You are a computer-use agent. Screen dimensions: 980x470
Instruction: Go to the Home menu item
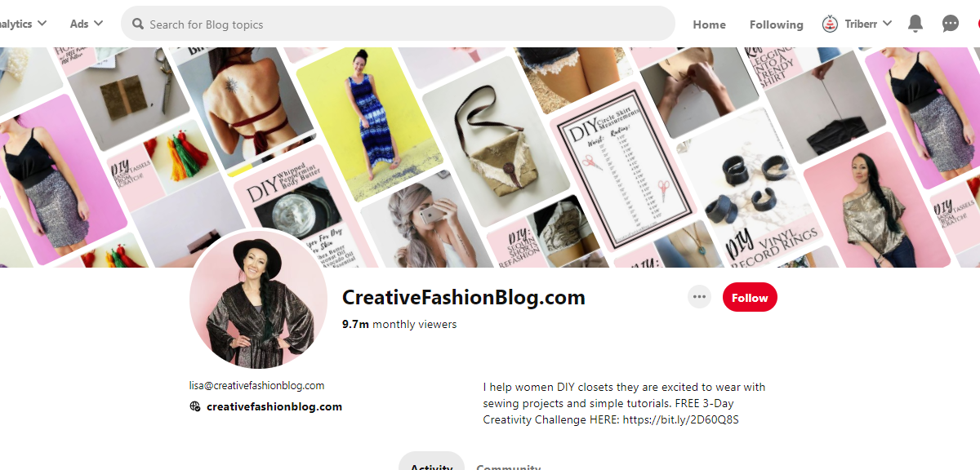[709, 24]
